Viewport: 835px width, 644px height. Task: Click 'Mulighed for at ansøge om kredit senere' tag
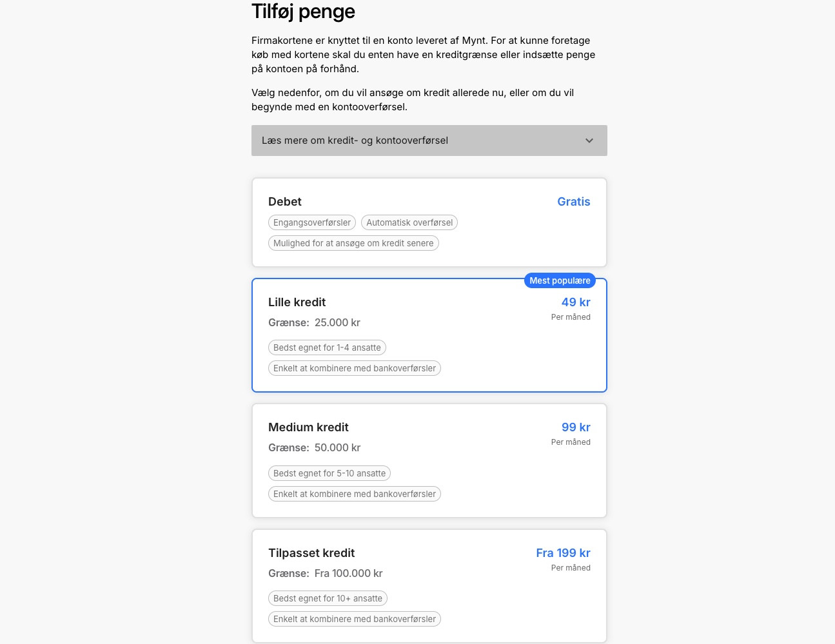[353, 243]
